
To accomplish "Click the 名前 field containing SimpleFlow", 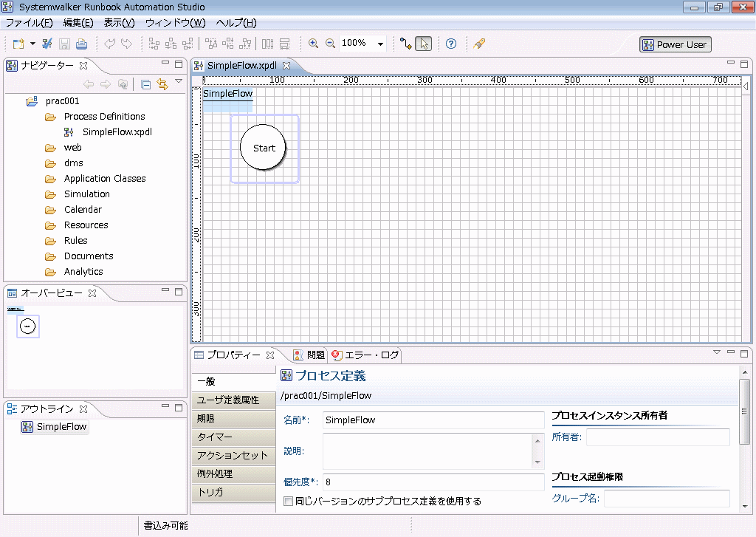I will tap(433, 420).
